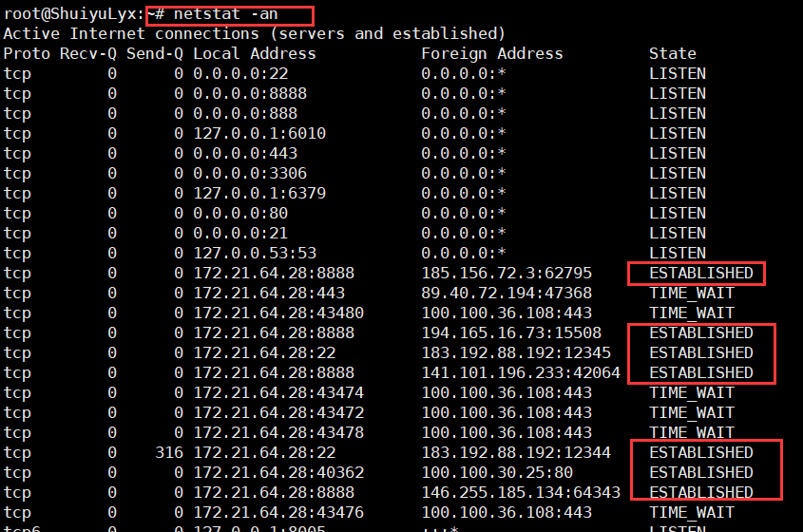Select local address 172.21.64.28:43480
Screen dimensions: 803x532
[x=278, y=313]
